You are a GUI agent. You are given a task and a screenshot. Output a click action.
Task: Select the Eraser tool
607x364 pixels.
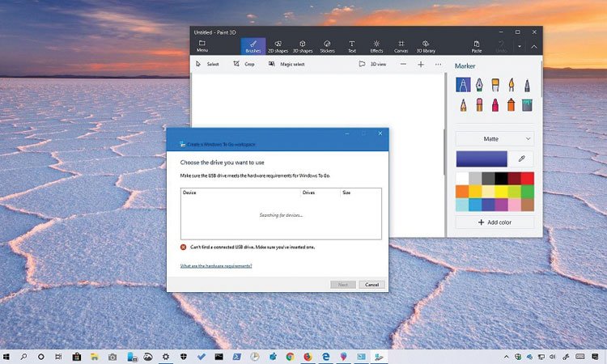(x=479, y=105)
